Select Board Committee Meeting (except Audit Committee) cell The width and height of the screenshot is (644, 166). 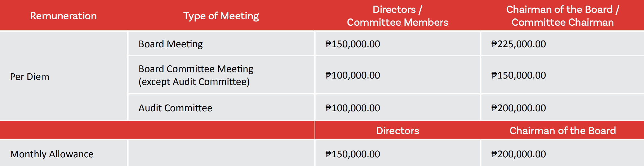coord(196,75)
